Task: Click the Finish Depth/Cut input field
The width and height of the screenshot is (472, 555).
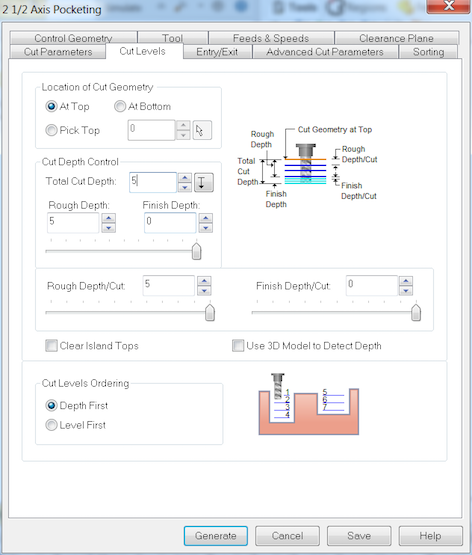Action: (372, 286)
